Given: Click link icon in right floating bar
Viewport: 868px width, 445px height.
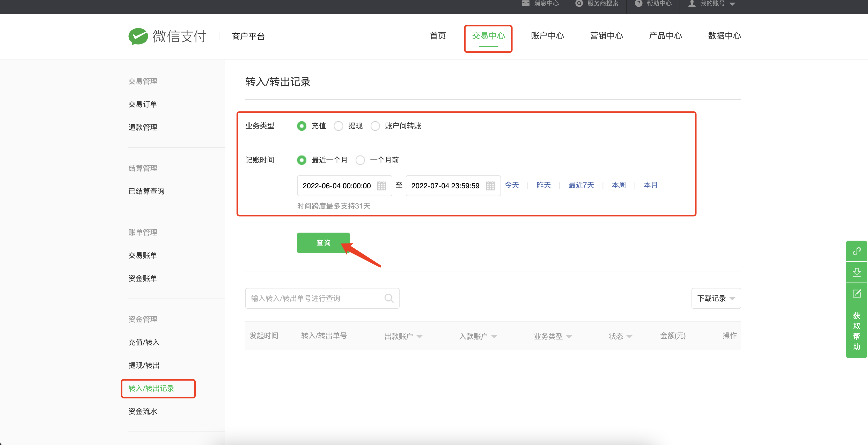Looking at the screenshot, I should (857, 251).
